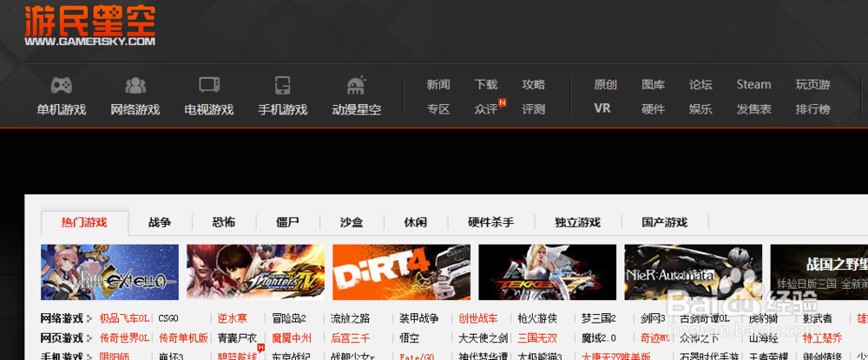The height and width of the screenshot is (360, 868).
Task: Open the 战国之野望 game thumbnail
Action: (819, 272)
